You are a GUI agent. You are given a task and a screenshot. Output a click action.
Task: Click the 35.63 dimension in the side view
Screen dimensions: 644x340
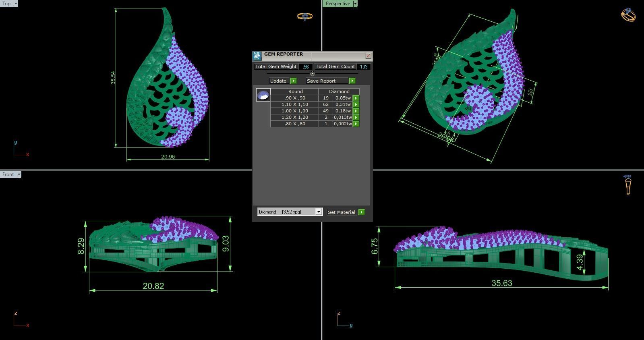502,283
